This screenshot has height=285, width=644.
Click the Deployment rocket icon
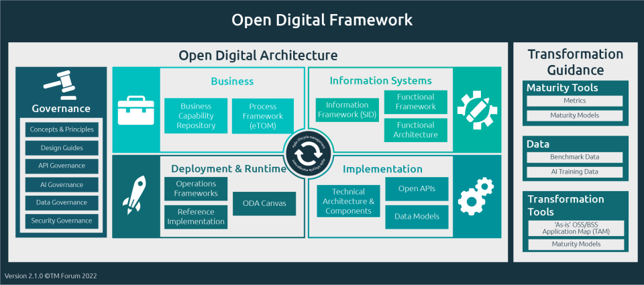136,195
